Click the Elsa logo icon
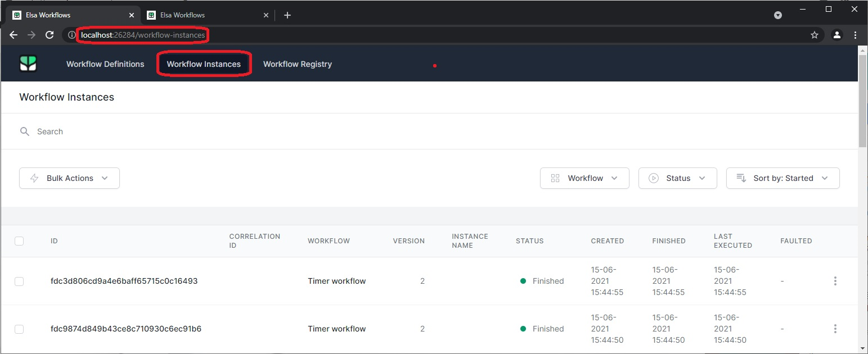 (27, 63)
